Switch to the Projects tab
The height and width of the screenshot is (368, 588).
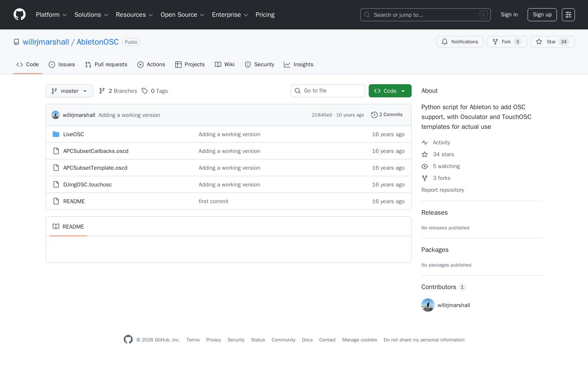190,65
